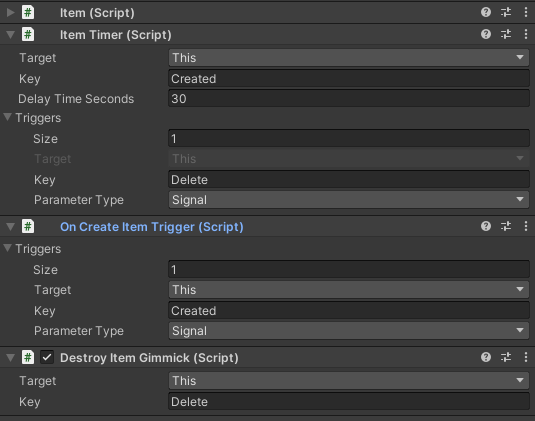Open Parameter Type dropdown under Item Timer triggers
Screen dimensions: 535x421
(349, 200)
